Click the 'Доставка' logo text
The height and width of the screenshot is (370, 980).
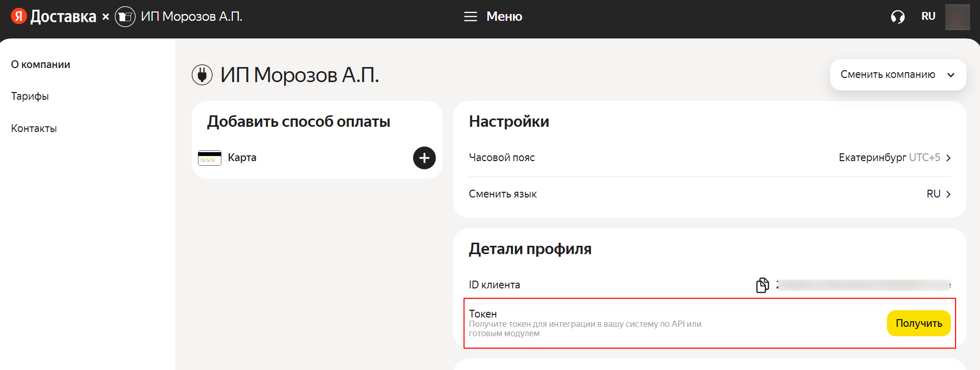tap(63, 17)
